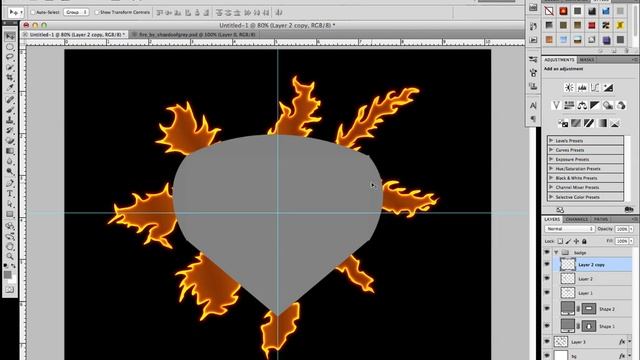The height and width of the screenshot is (360, 640).
Task: Hide Layer 2 copy
Action: click(547, 264)
